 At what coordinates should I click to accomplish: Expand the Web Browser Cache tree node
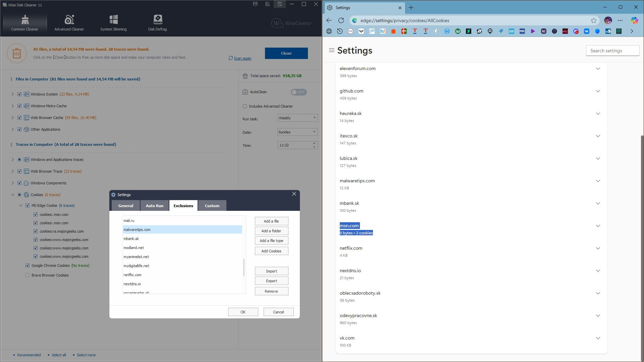tap(13, 118)
